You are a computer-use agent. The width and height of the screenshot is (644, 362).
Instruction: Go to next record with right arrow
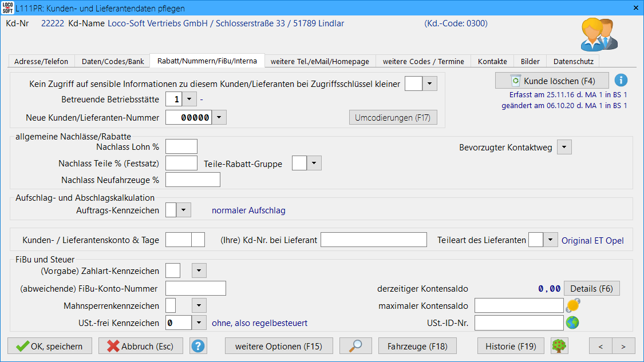pos(623,346)
